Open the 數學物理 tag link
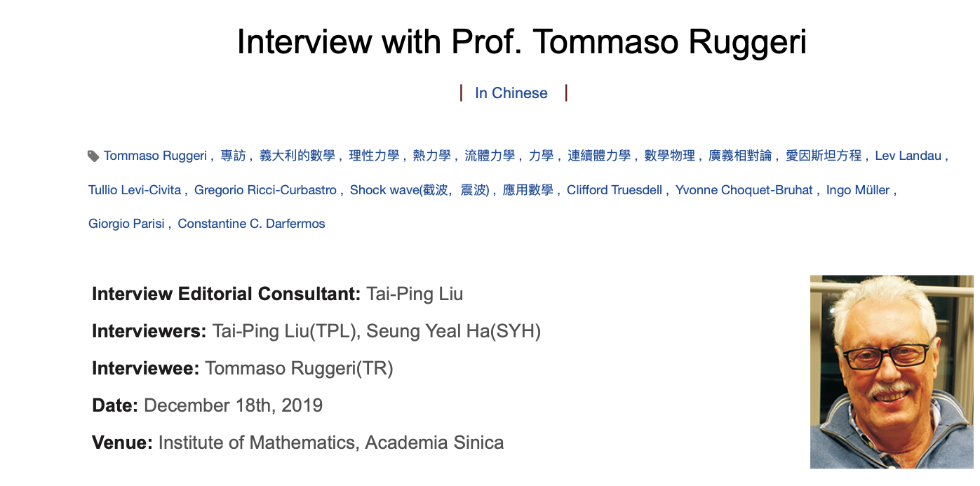The image size is (980, 486). tap(670, 156)
